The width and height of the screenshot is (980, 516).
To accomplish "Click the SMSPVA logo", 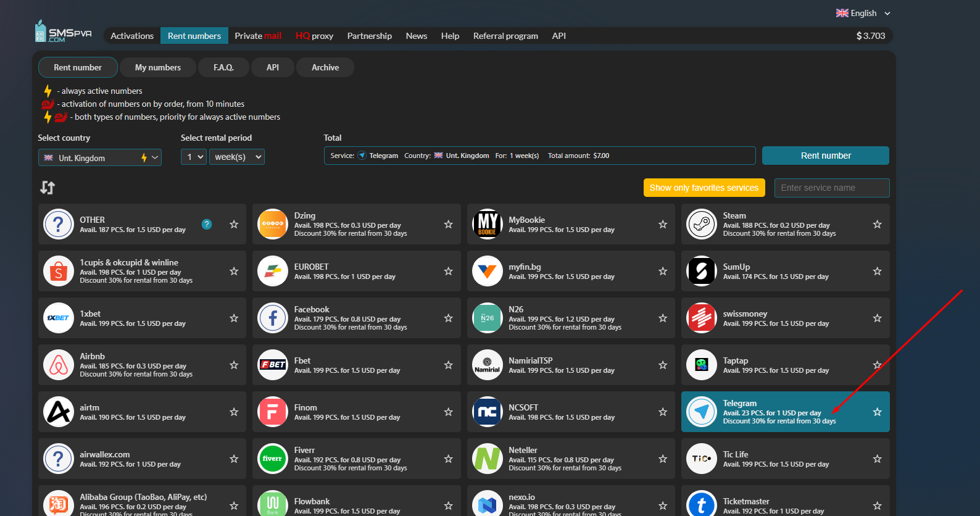I will pyautogui.click(x=63, y=31).
